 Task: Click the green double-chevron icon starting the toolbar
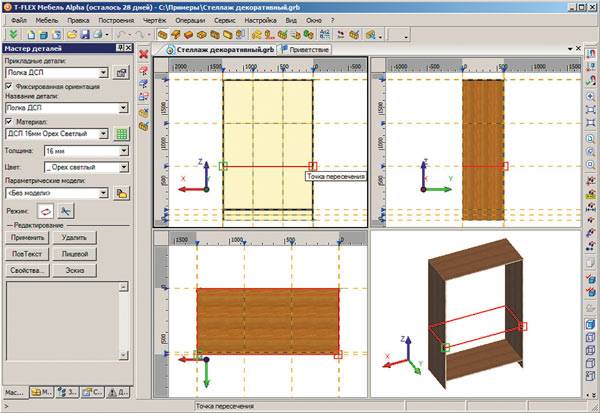pyautogui.click(x=13, y=34)
